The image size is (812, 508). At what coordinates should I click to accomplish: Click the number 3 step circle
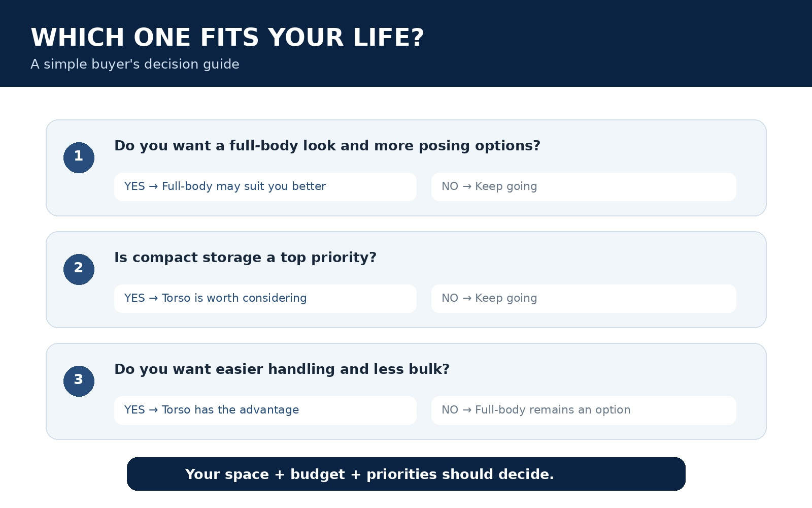coord(79,381)
